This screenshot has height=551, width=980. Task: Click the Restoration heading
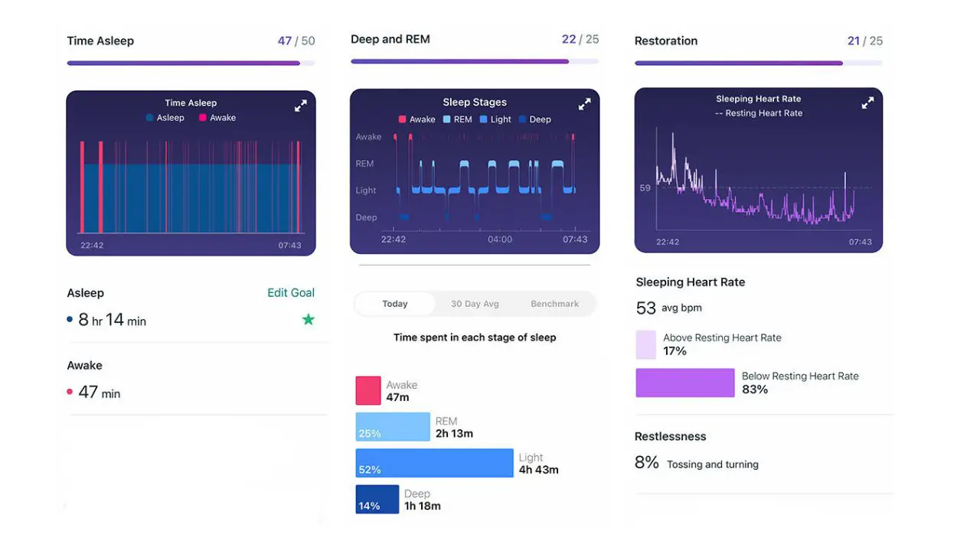point(666,41)
